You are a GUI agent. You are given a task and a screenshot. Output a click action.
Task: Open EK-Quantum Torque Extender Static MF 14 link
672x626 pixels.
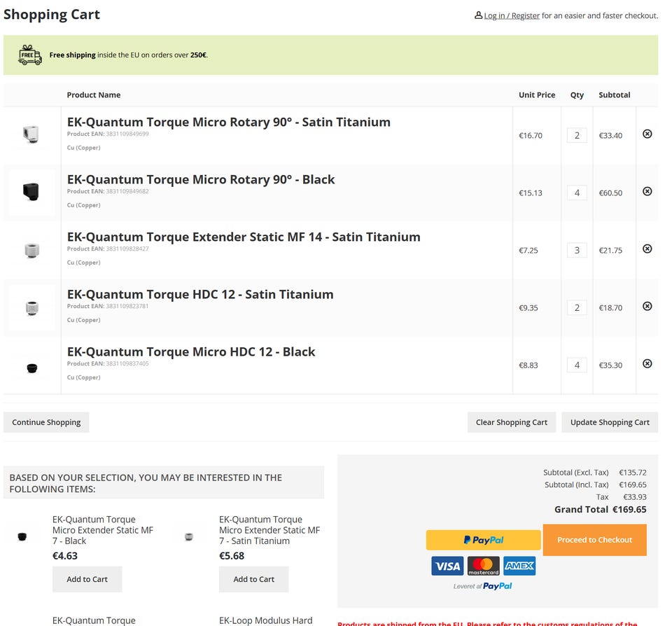coord(244,237)
